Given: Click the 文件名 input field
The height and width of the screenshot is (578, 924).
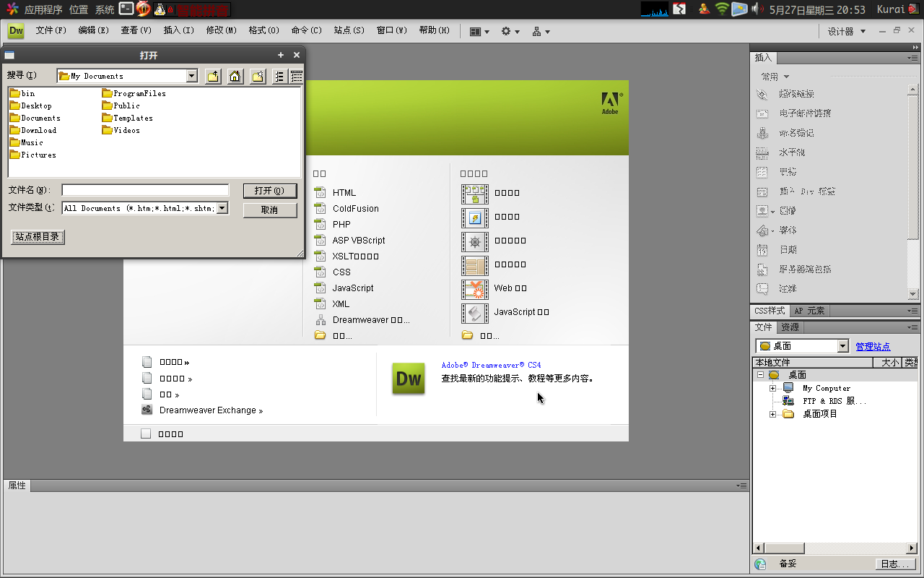Looking at the screenshot, I should coord(145,190).
